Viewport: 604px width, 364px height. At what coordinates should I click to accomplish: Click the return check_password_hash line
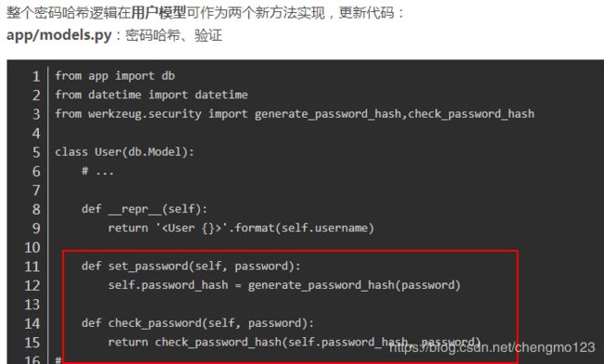(x=295, y=342)
